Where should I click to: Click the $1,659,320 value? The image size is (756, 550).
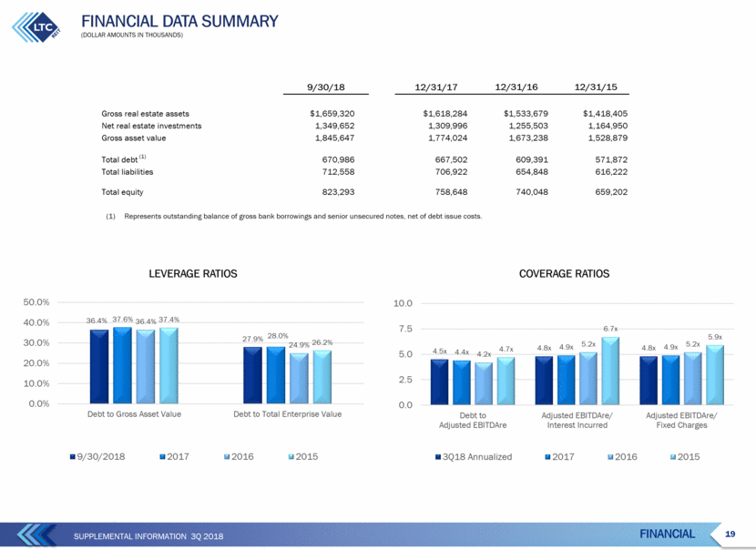click(332, 114)
